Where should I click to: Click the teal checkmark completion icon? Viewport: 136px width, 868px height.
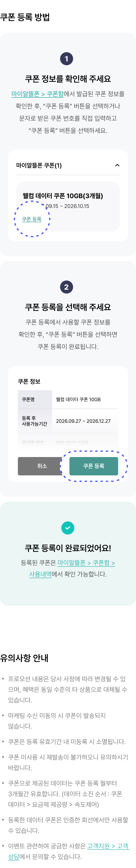click(x=68, y=528)
